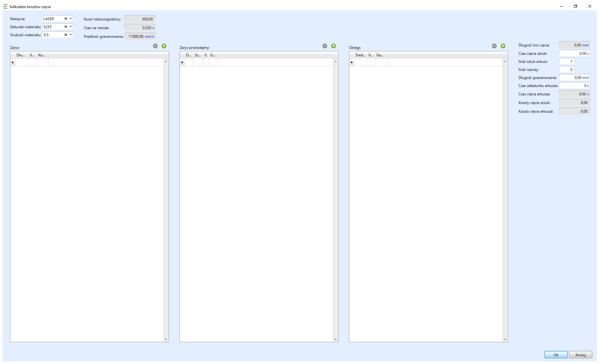600x364 pixels.
Task: Open the Maszyna dropdown list
Action: tap(71, 19)
